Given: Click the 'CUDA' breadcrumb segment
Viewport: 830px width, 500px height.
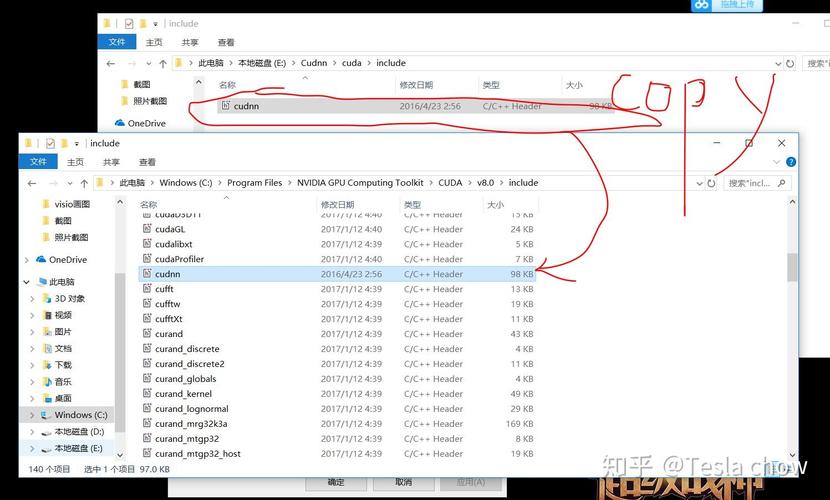Looking at the screenshot, I should point(450,183).
